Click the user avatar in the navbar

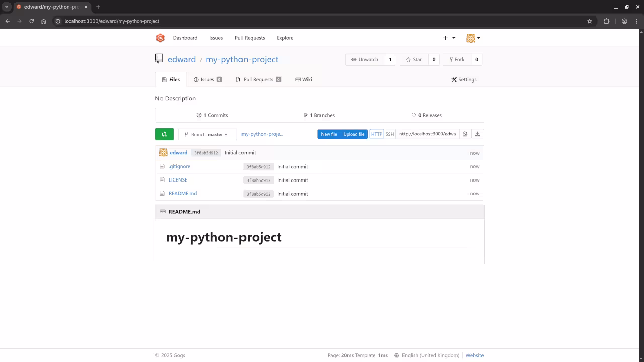pyautogui.click(x=470, y=38)
